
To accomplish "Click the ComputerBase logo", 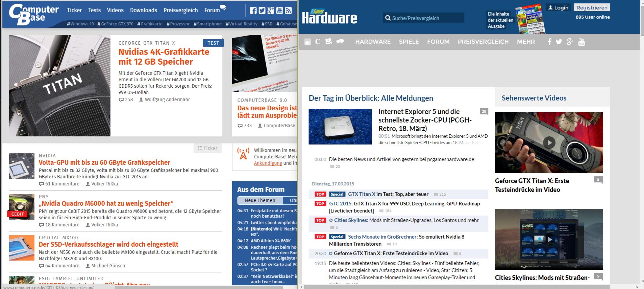I will [33, 14].
